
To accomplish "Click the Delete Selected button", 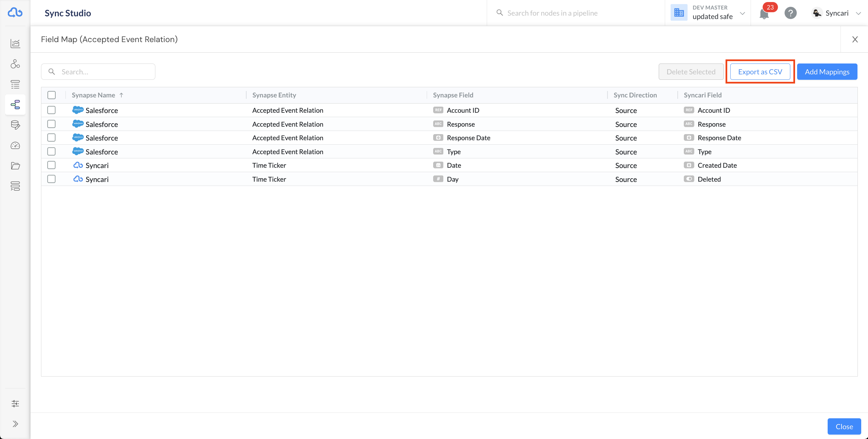I will 691,72.
